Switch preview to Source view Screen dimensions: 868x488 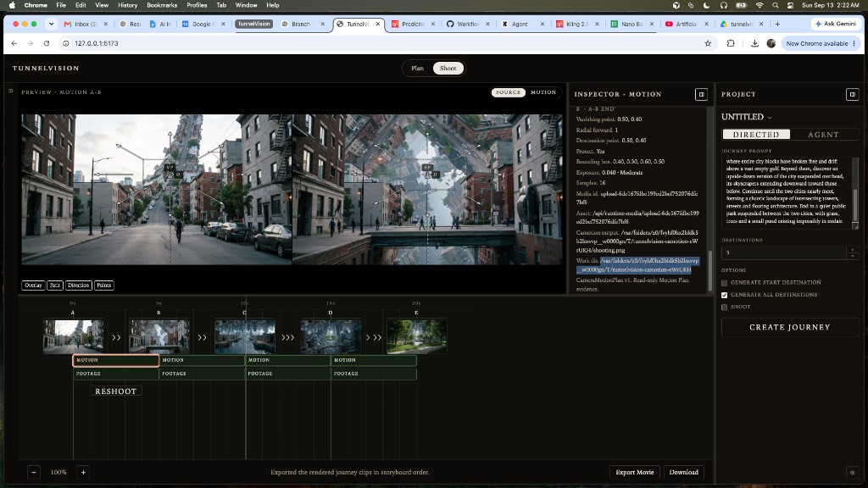509,92
